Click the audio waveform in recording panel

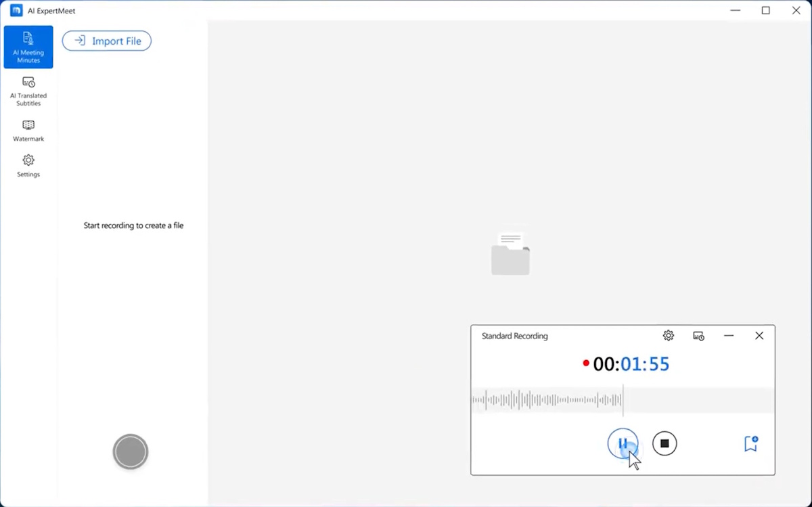point(547,400)
